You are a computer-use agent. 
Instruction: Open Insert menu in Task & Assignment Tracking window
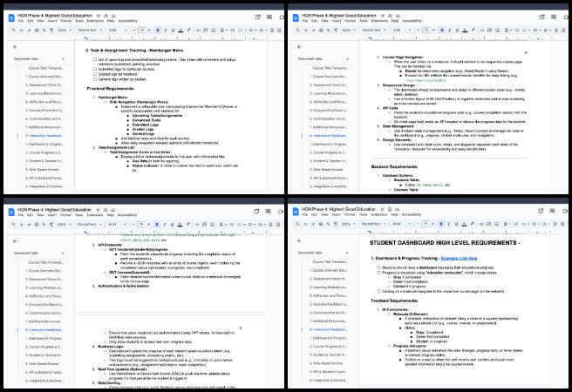coord(52,21)
